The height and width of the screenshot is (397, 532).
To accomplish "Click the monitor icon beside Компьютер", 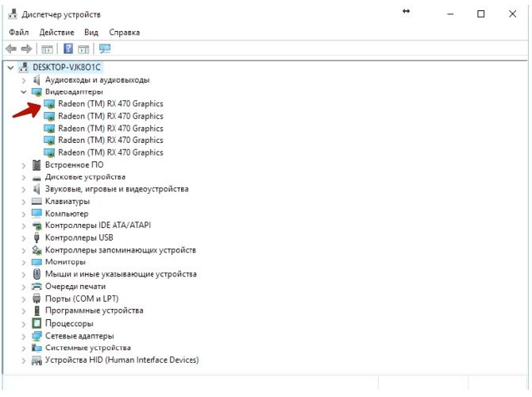I will [37, 214].
